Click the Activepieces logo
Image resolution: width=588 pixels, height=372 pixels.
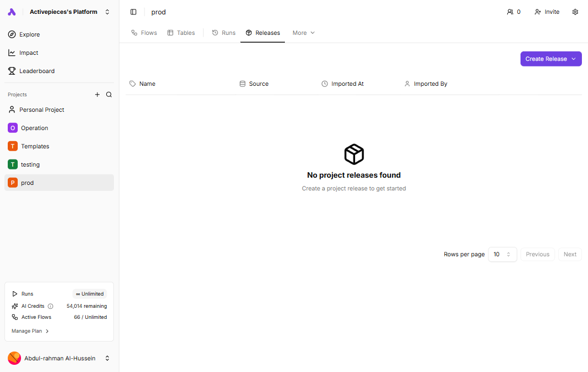12,12
